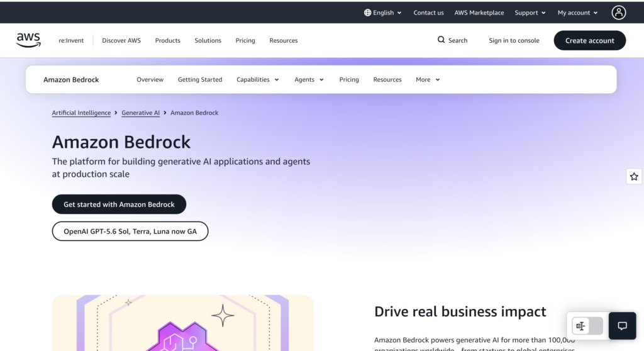Expand the Capabilities dropdown

[x=257, y=80]
